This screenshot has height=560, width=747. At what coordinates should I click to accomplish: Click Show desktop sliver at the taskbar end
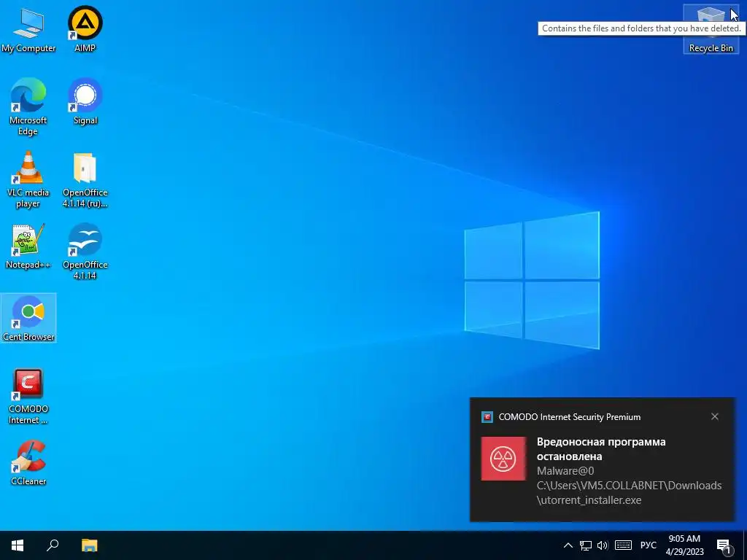pyautogui.click(x=745, y=545)
